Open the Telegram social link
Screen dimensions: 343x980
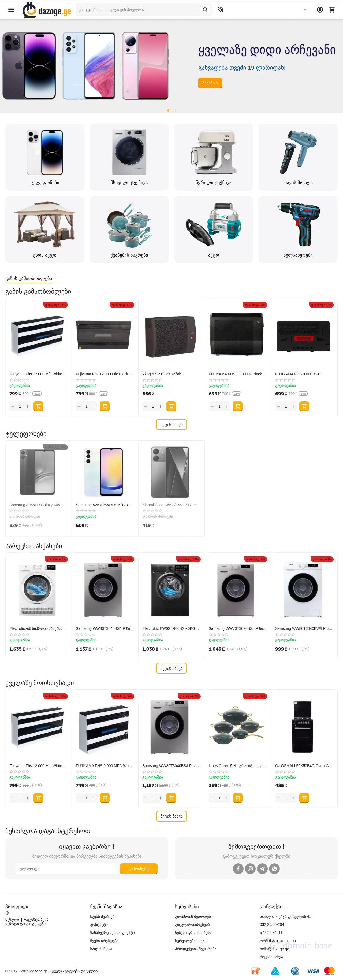[x=262, y=868]
